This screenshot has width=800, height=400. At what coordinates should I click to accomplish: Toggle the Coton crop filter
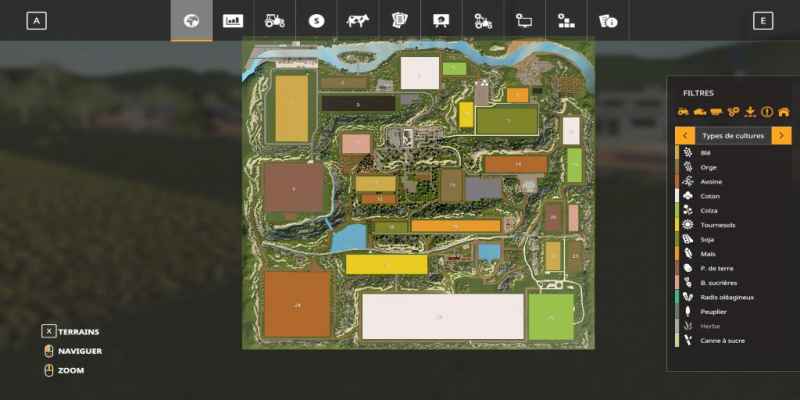point(733,196)
